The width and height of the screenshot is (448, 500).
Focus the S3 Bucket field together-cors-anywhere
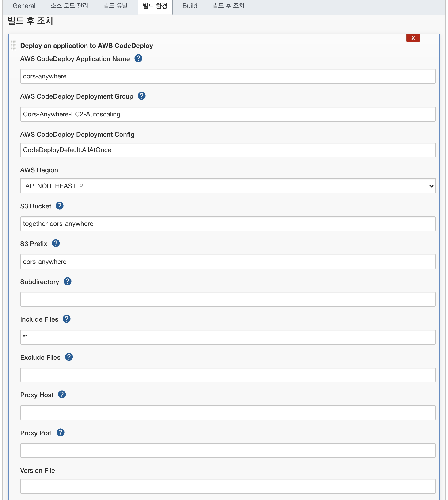coord(228,224)
